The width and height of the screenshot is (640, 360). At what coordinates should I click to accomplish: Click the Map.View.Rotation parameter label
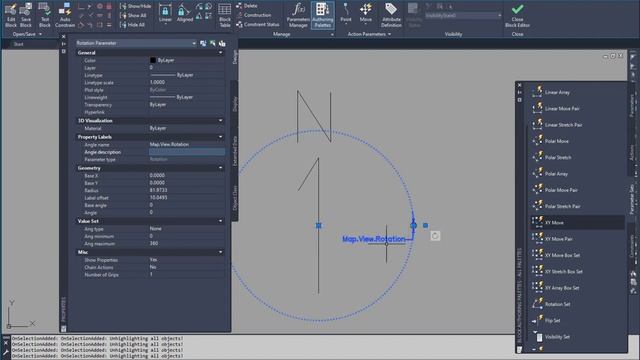point(373,239)
